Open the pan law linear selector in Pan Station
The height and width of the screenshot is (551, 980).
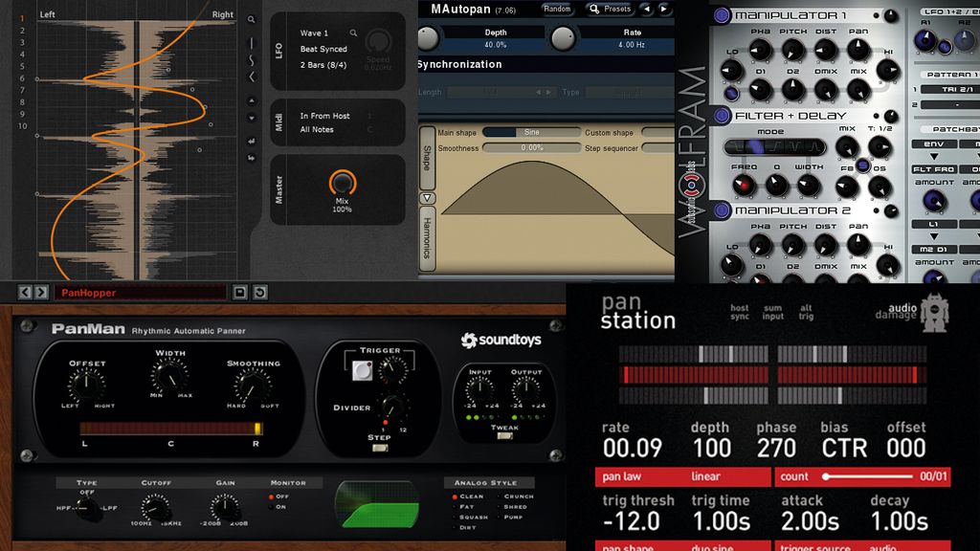(x=704, y=476)
